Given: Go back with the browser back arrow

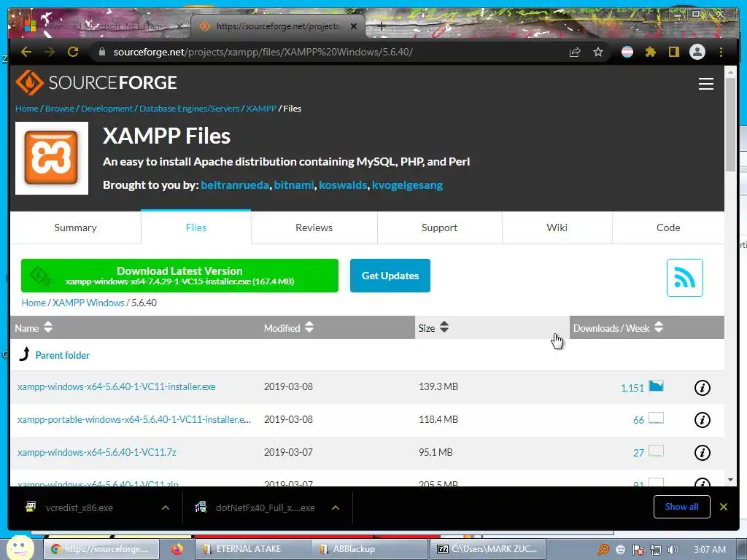Looking at the screenshot, I should (26, 52).
